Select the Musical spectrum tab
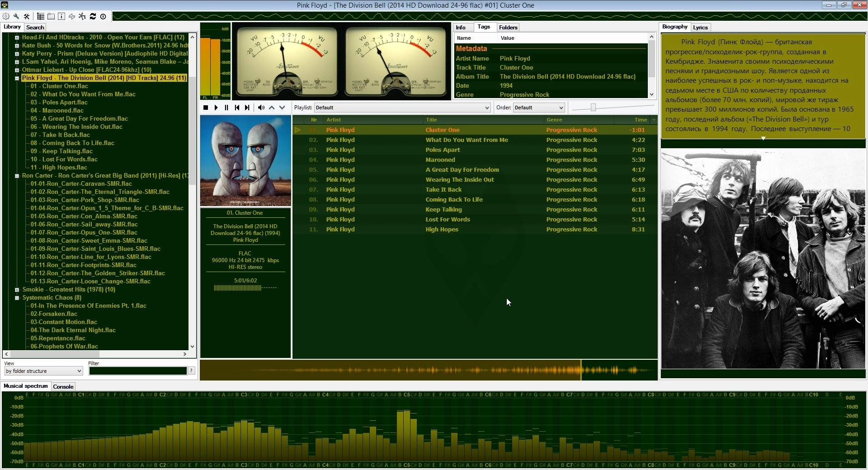The image size is (868, 470). 26,386
